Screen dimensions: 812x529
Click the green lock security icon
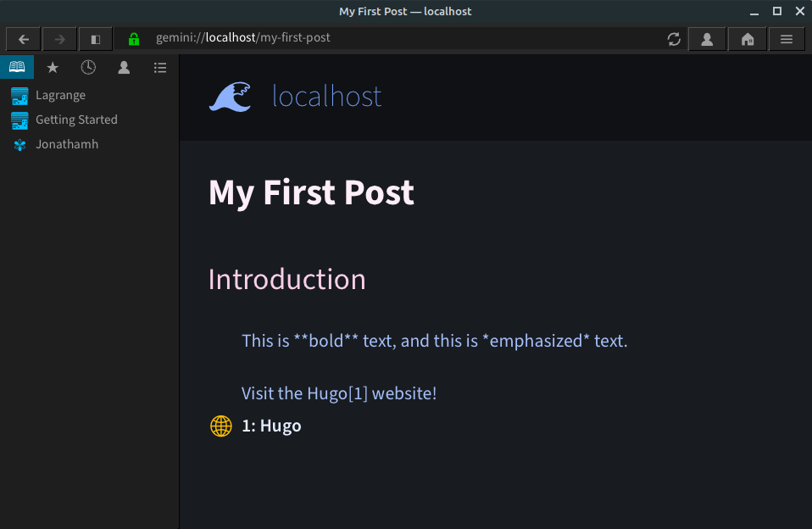coord(134,39)
